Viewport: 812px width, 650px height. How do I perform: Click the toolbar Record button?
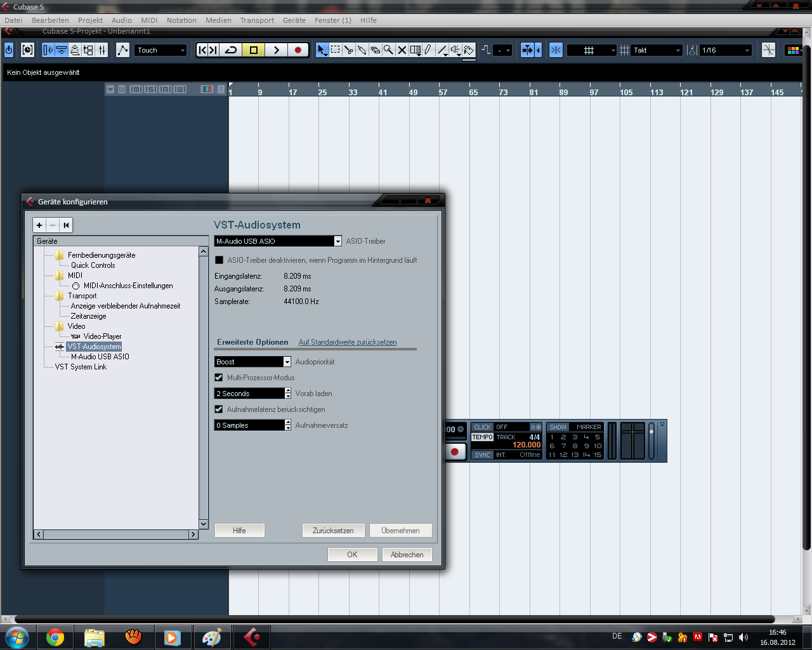298,50
